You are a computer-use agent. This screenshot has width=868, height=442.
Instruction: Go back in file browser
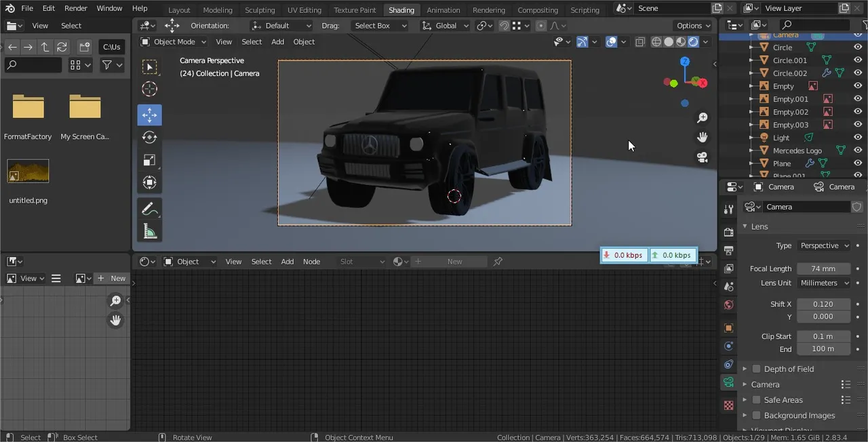click(12, 47)
